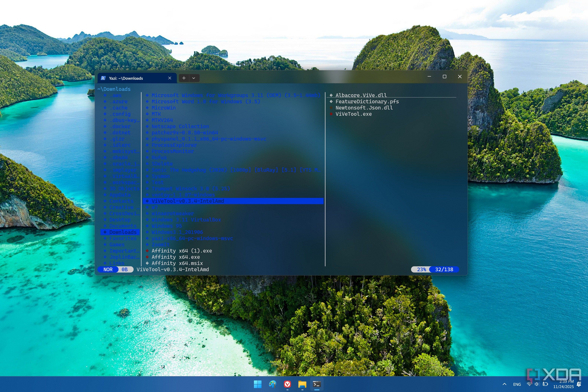Open the Windows Start menu icon

coord(257,384)
